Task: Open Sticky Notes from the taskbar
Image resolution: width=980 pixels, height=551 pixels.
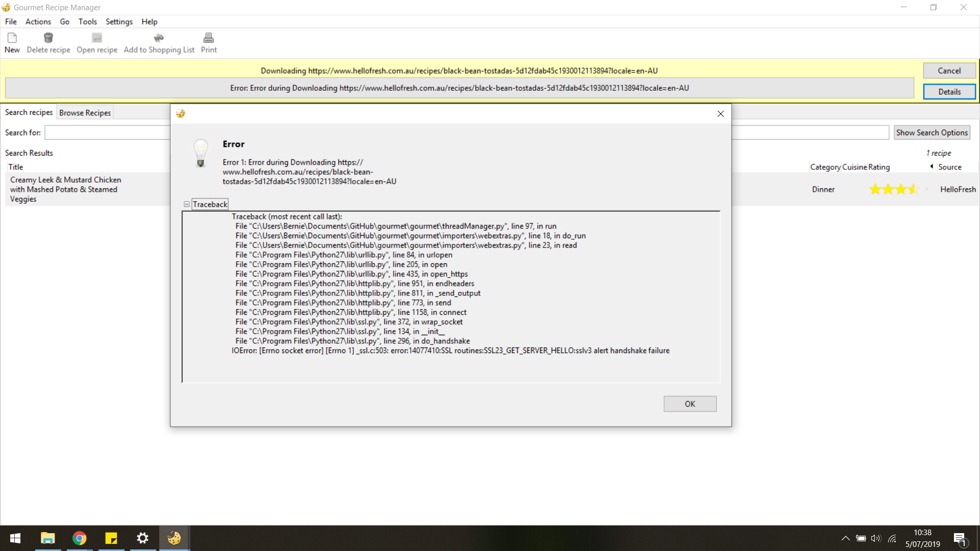Action: [111, 538]
